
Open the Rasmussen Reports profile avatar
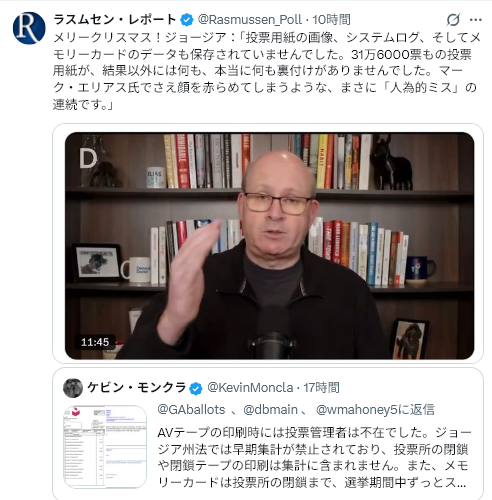[x=29, y=28]
